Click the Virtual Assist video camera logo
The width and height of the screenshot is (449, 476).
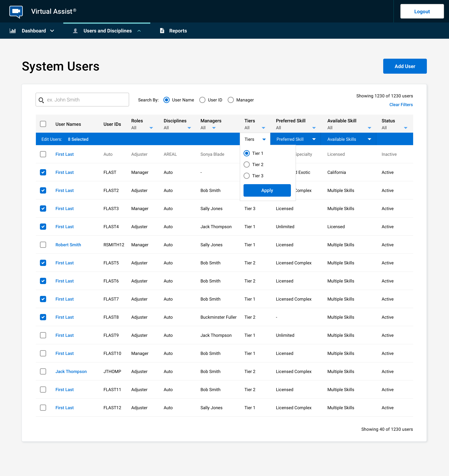16,12
